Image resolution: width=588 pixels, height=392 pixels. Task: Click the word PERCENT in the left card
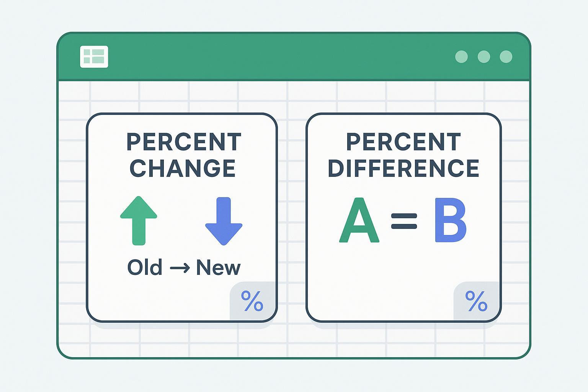pyautogui.click(x=184, y=142)
